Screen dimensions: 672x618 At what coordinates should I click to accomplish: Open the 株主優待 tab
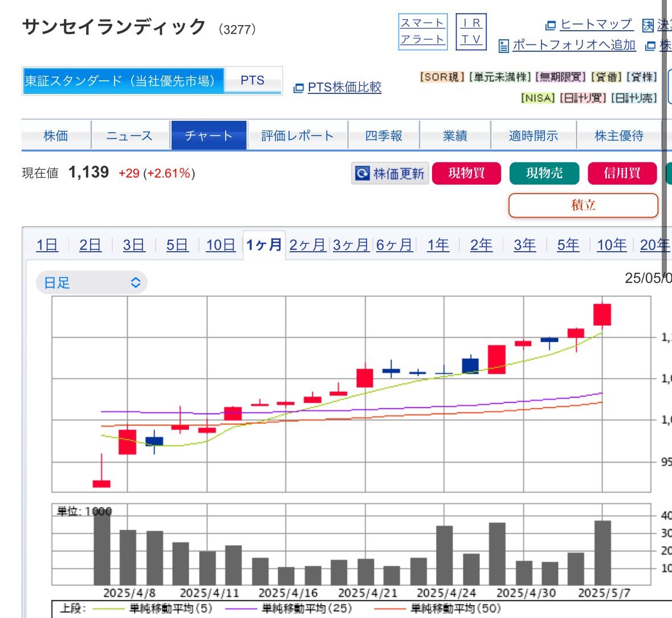click(619, 136)
